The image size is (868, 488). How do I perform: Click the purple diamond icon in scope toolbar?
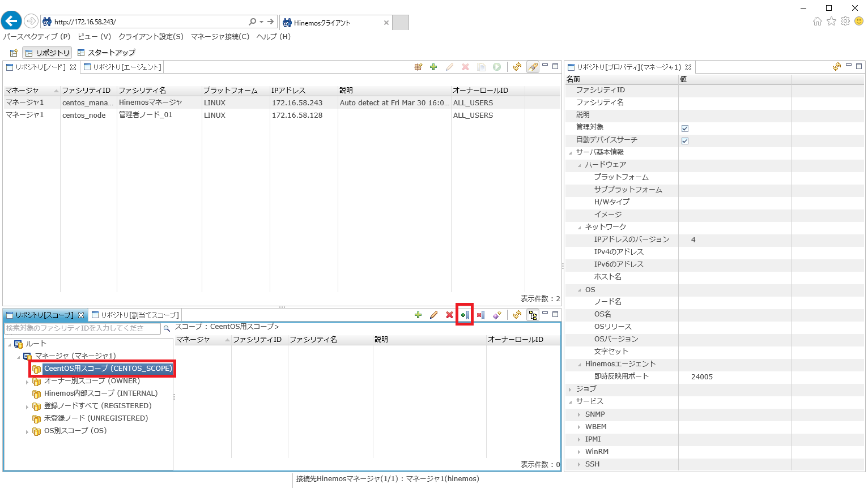[x=497, y=315]
